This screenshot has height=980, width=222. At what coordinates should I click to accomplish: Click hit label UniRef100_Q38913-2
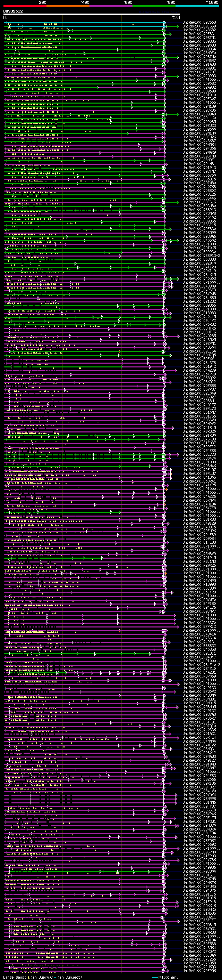(201, 256)
